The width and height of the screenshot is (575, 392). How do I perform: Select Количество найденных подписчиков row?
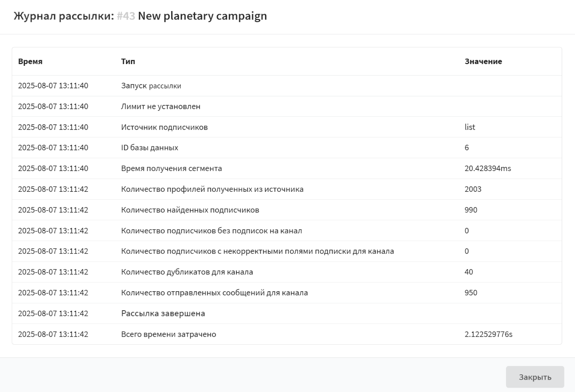point(190,210)
